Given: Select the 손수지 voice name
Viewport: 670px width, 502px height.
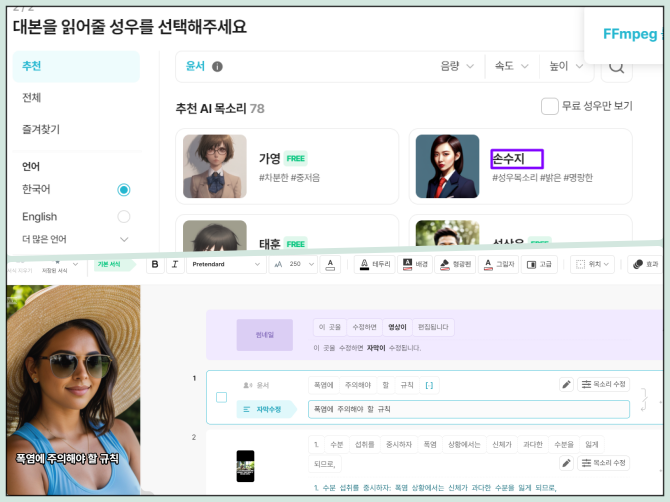Looking at the screenshot, I should click(x=508, y=159).
